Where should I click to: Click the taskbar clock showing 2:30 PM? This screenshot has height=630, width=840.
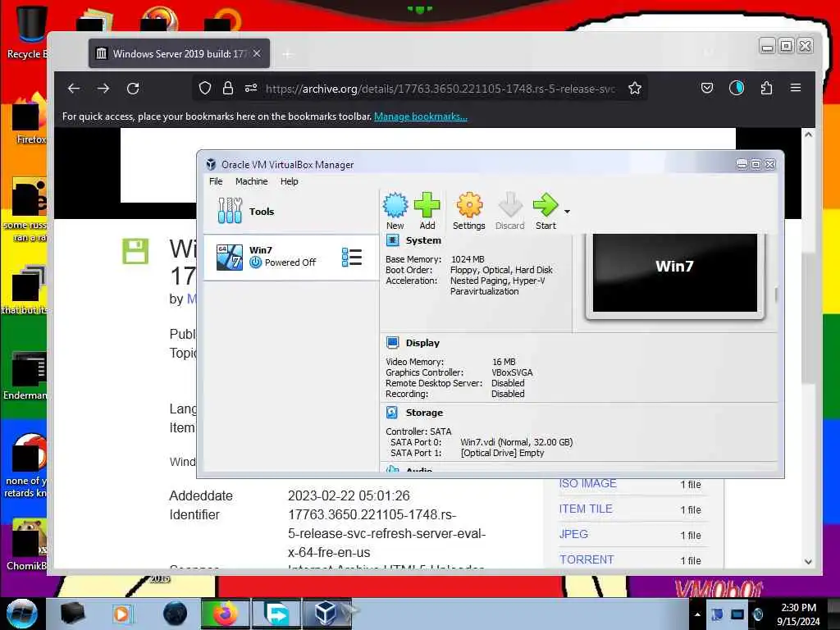click(798, 614)
